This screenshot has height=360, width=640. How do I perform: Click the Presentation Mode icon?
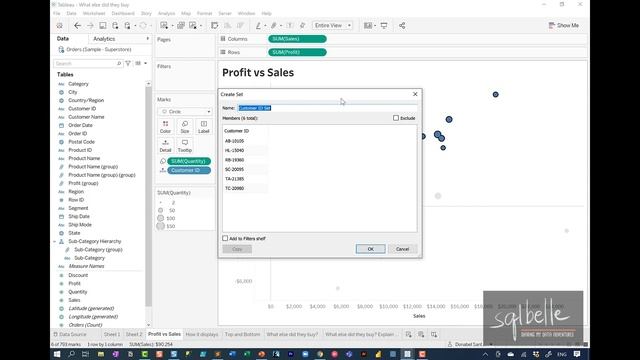pyautogui.click(x=384, y=25)
